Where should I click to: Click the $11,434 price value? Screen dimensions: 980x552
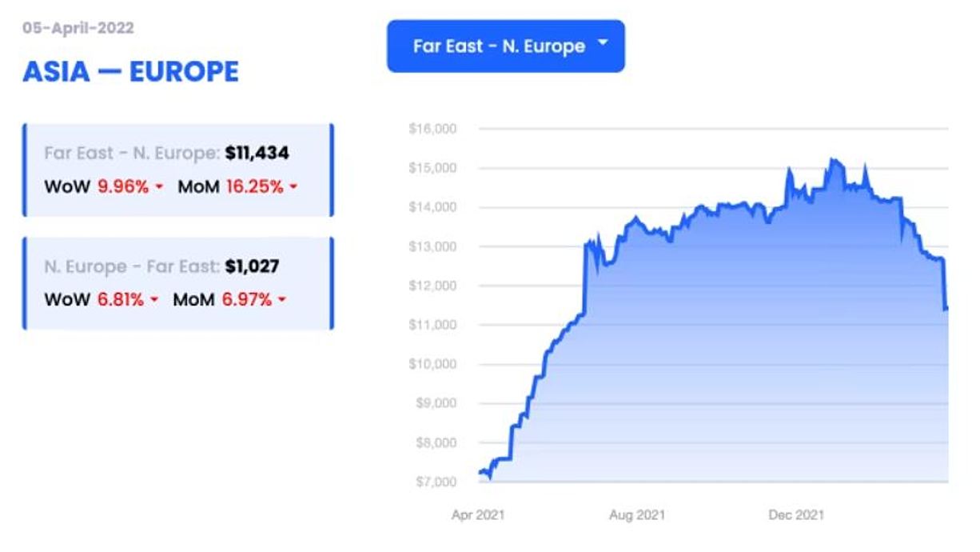[257, 153]
